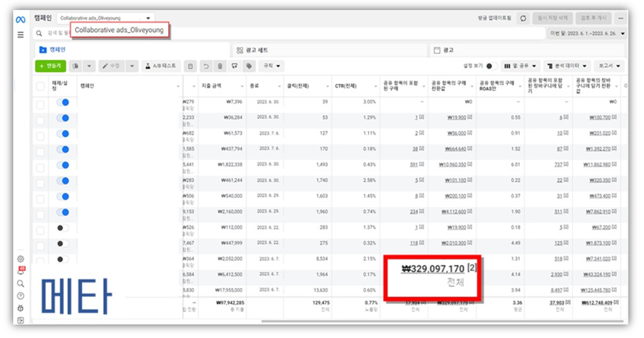This screenshot has height=338, width=644.
Task: Click the horizontal scrollbar under the table
Action: (x=442, y=321)
